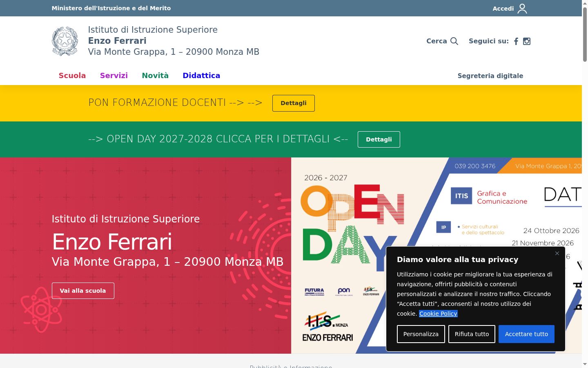Click Rifiuta tutto cookie button
The width and height of the screenshot is (588, 368).
click(472, 334)
